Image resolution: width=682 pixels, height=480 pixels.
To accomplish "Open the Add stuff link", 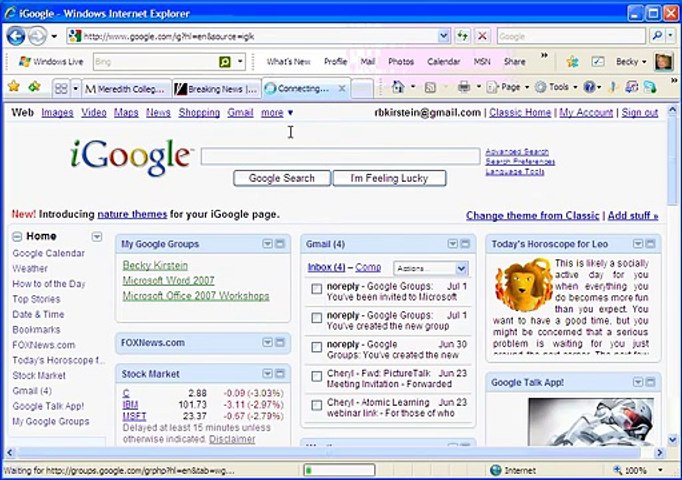I will [633, 216].
